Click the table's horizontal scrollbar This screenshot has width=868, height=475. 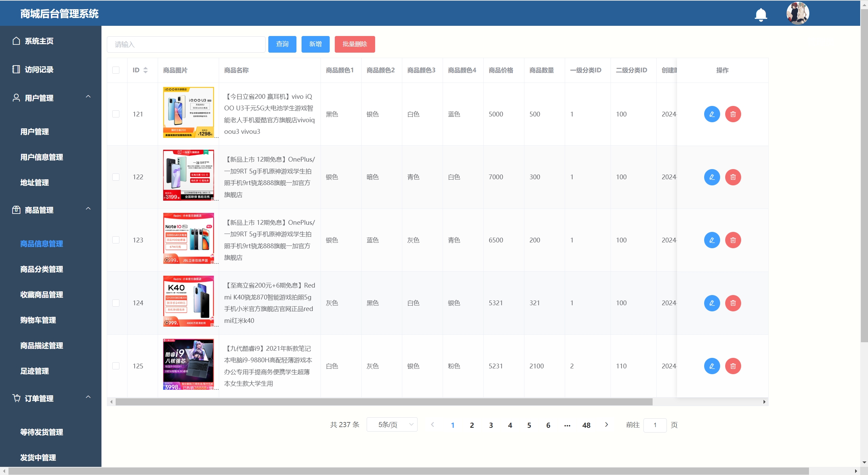tap(383, 402)
